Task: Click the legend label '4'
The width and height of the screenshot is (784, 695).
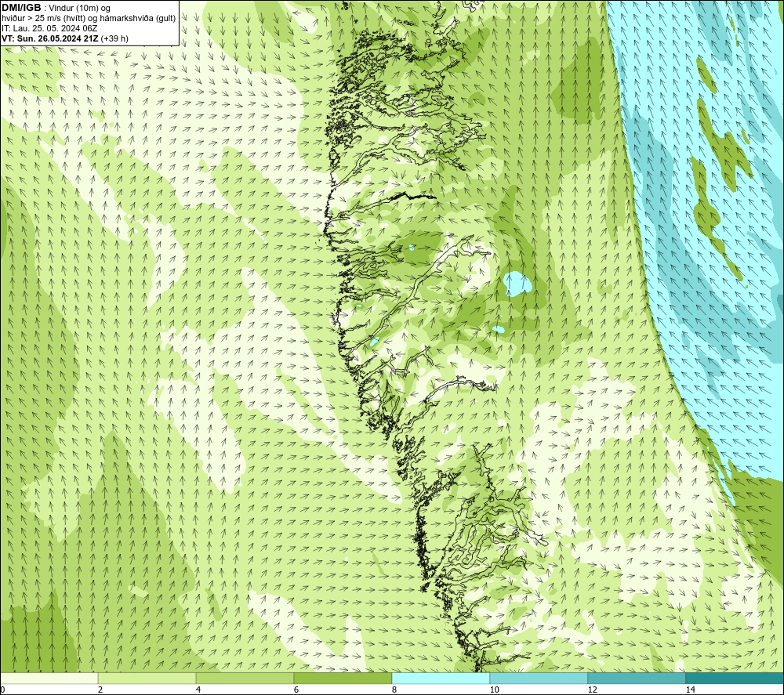Action: (198, 690)
